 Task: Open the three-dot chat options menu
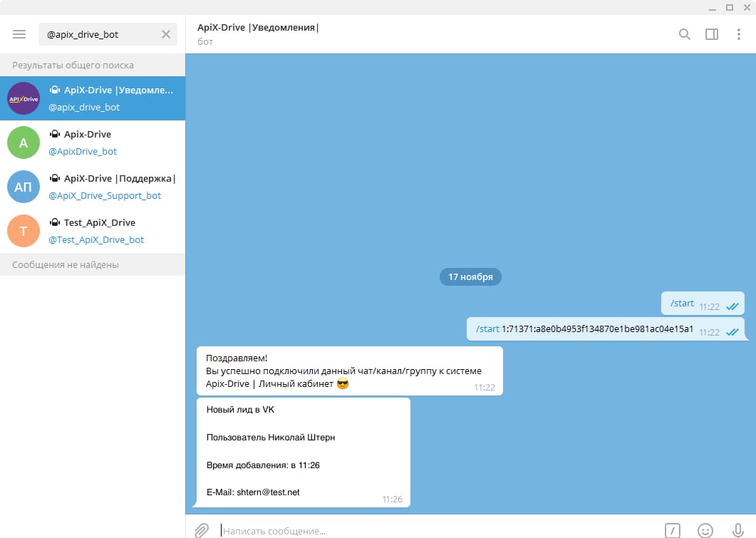(739, 34)
